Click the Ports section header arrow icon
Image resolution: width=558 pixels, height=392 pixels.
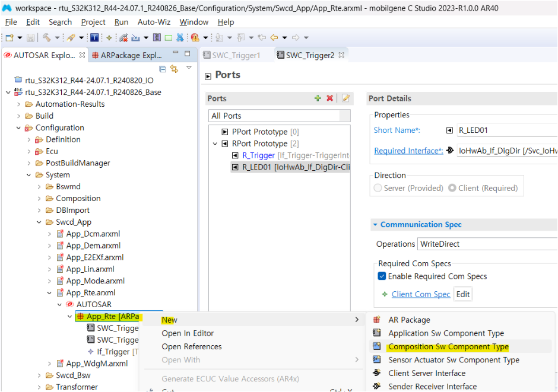click(x=208, y=76)
